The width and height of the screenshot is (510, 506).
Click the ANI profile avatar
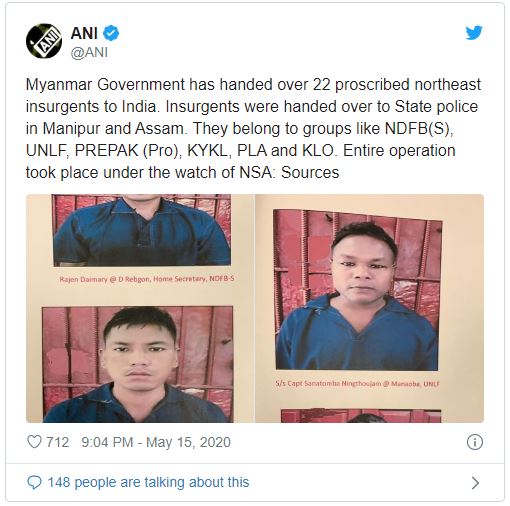[44, 41]
